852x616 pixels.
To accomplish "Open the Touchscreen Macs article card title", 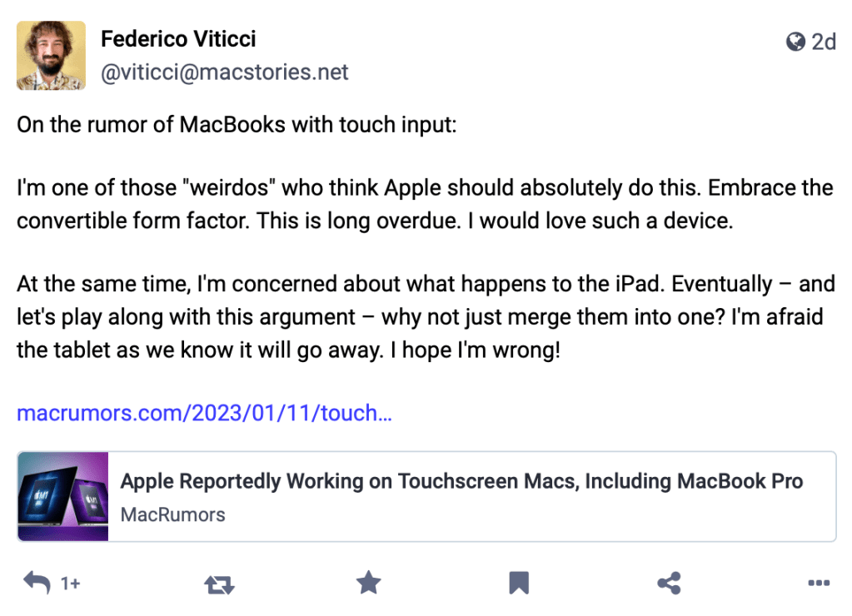I will coord(461,481).
